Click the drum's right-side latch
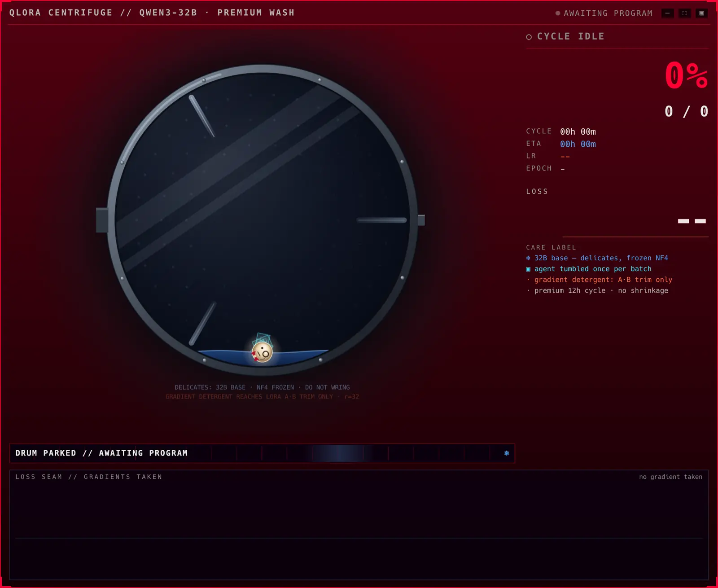 tap(421, 220)
